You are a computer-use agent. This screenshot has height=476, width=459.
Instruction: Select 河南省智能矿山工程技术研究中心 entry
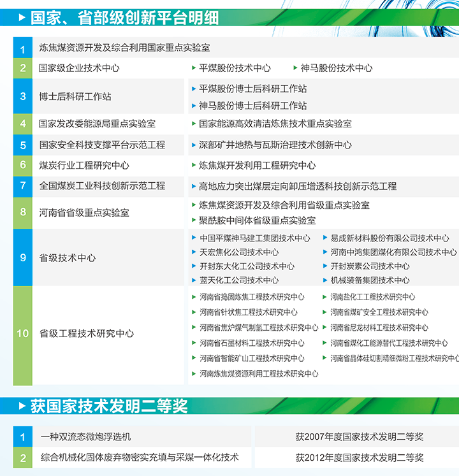tap(252, 358)
